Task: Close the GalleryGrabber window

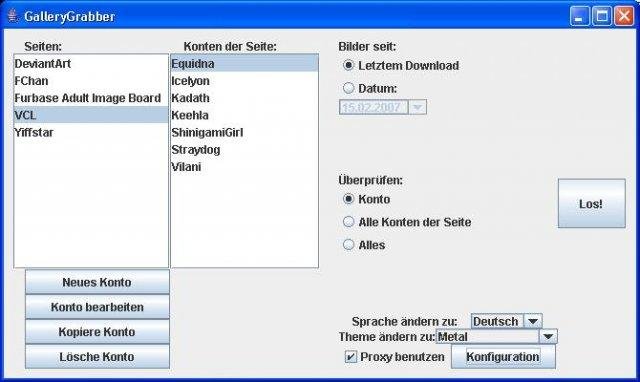Action: [624, 17]
